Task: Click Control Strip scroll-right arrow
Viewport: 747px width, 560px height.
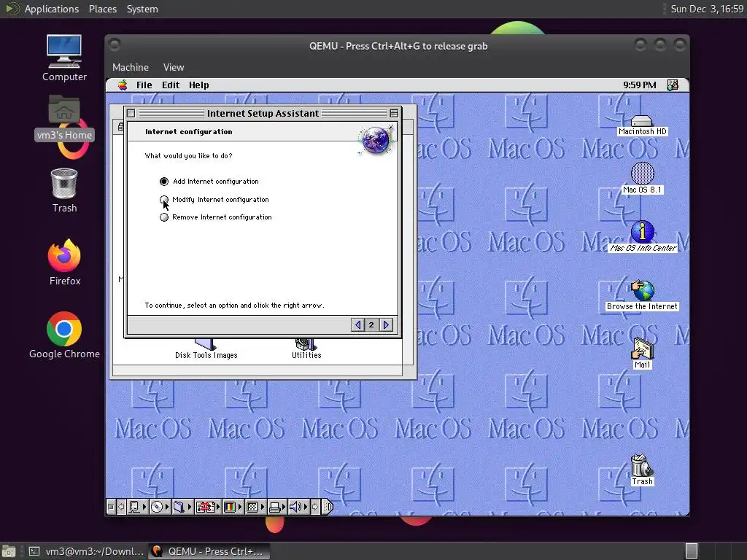Action: (x=315, y=507)
